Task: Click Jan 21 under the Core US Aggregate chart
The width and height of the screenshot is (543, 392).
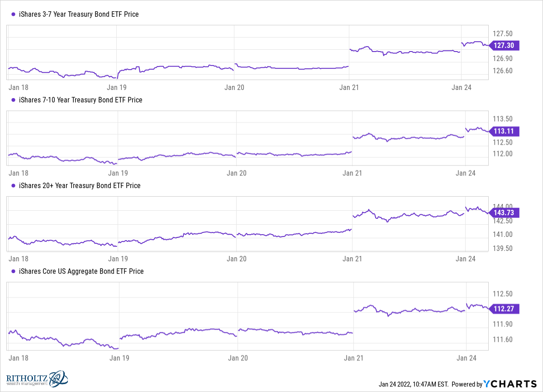Action: click(x=353, y=358)
